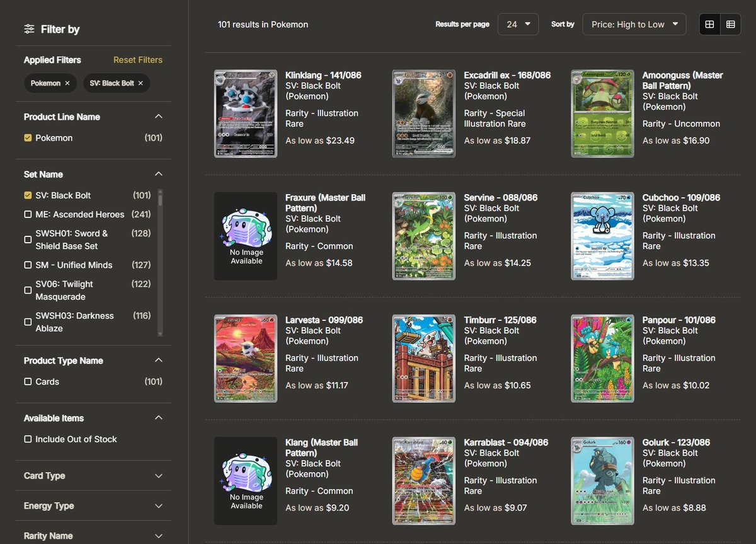
Task: Open Fraxure (Master Ball Pattern) title
Action: click(x=325, y=203)
